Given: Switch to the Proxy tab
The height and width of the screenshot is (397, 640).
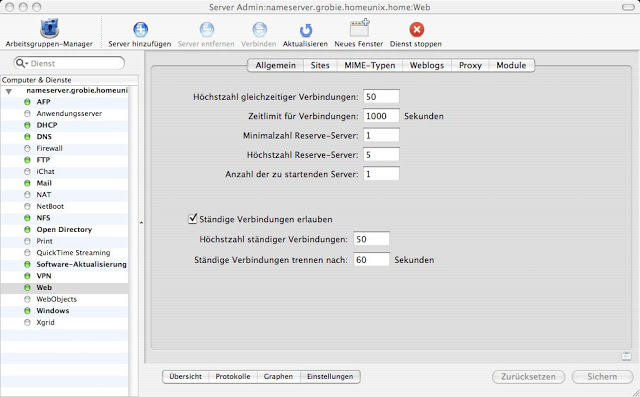Looking at the screenshot, I should coord(470,65).
